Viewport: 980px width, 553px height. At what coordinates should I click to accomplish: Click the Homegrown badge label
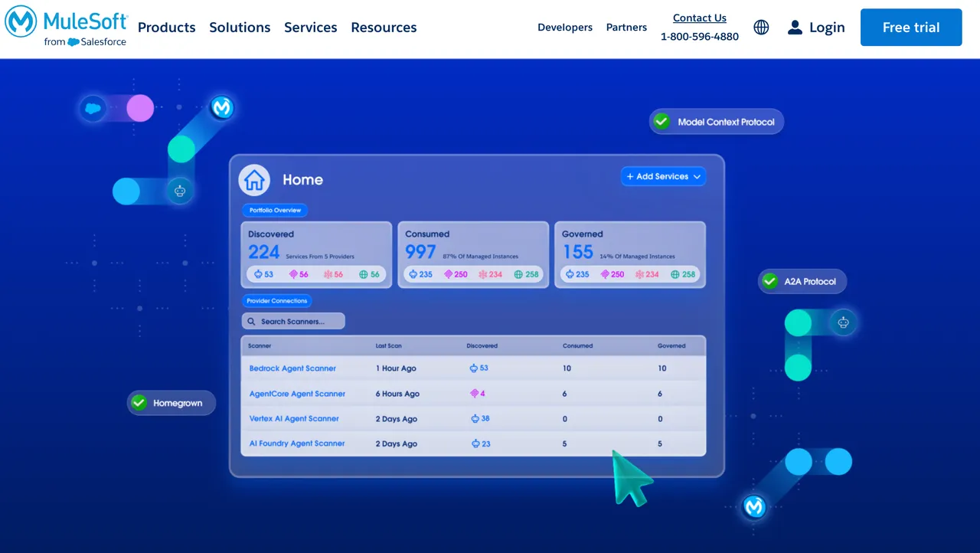tap(178, 403)
